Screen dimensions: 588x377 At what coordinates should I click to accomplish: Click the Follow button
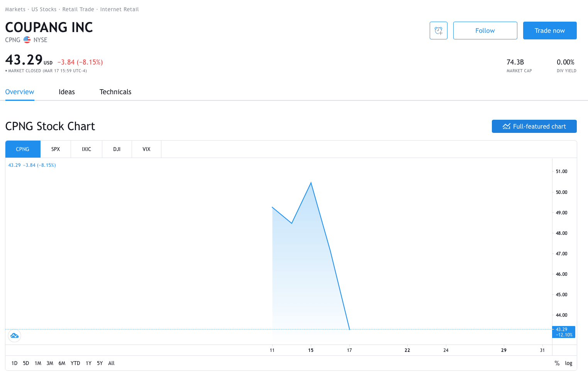[485, 31]
